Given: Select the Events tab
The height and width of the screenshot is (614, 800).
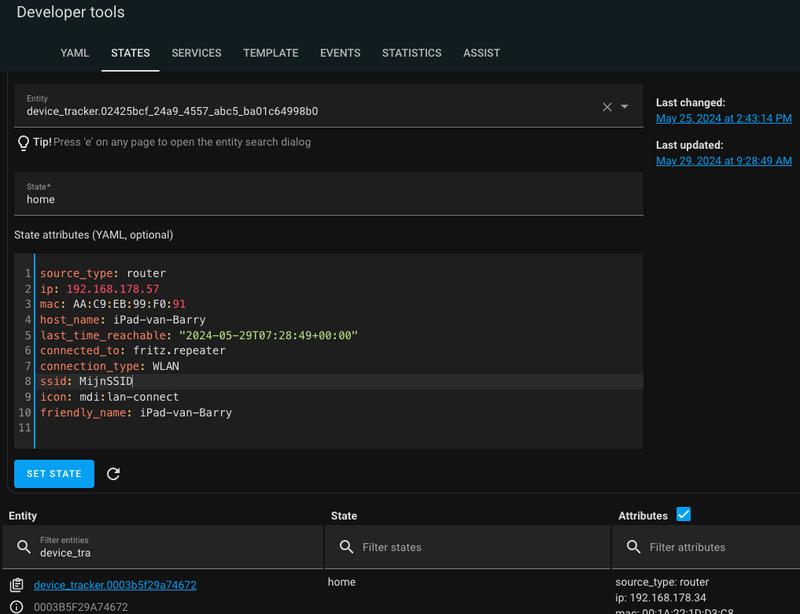Looking at the screenshot, I should click(x=340, y=53).
